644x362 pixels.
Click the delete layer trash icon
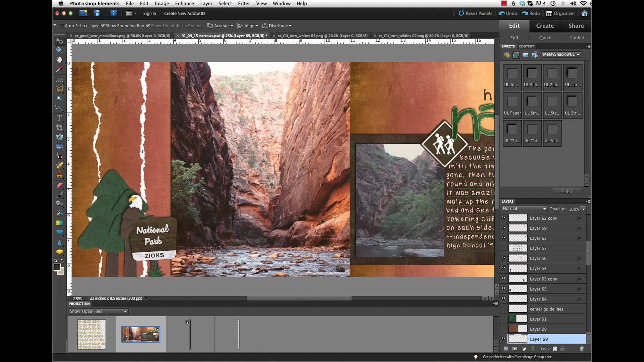click(582, 348)
